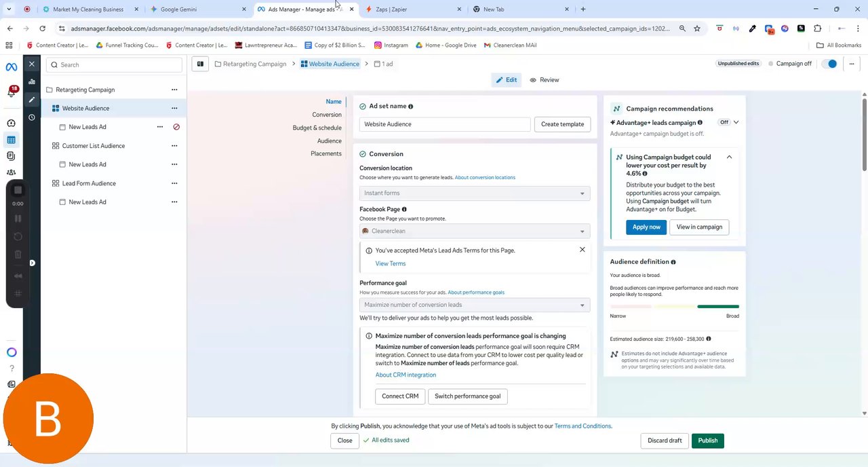Click the Ad set name text field
Screen dimensions: 868x467
445,124
